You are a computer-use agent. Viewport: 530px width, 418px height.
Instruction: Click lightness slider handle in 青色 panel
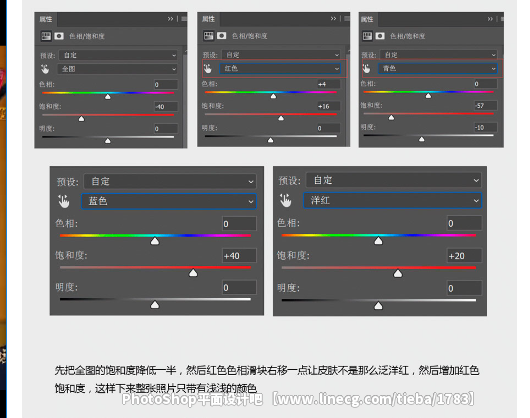[421, 139]
